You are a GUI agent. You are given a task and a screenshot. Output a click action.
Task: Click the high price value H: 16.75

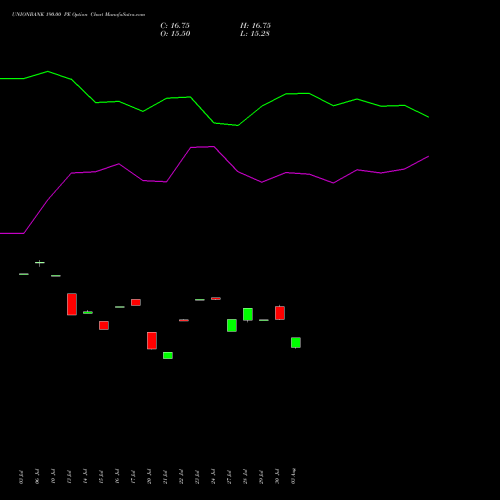255,26
